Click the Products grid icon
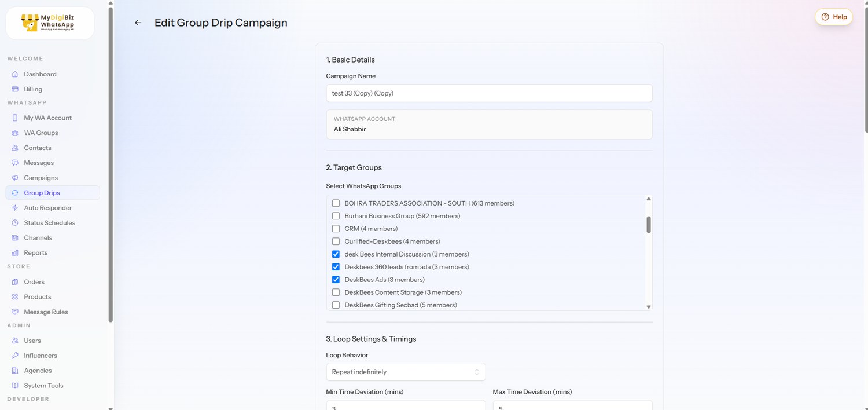Screen dimensions: 868x410 tap(15, 297)
